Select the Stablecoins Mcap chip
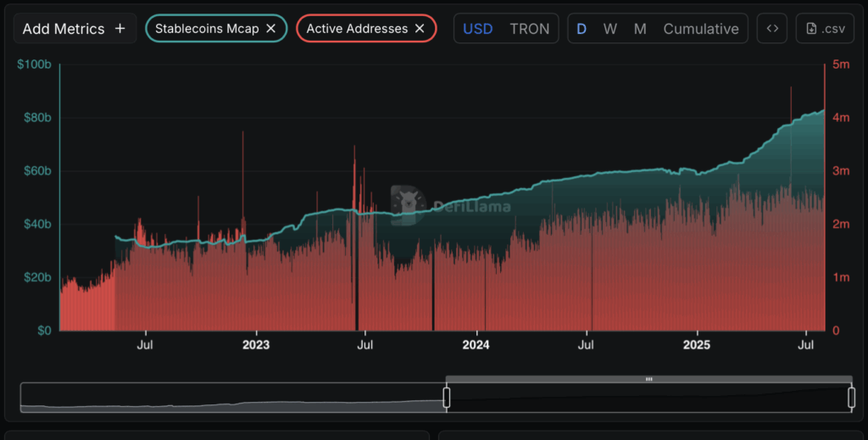 216,28
